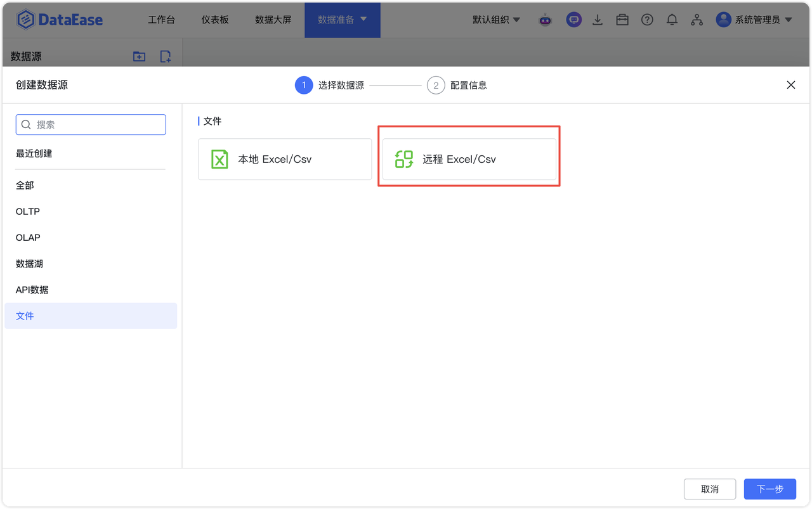Click the 下一步 button
812x509 pixels.
[x=770, y=489]
